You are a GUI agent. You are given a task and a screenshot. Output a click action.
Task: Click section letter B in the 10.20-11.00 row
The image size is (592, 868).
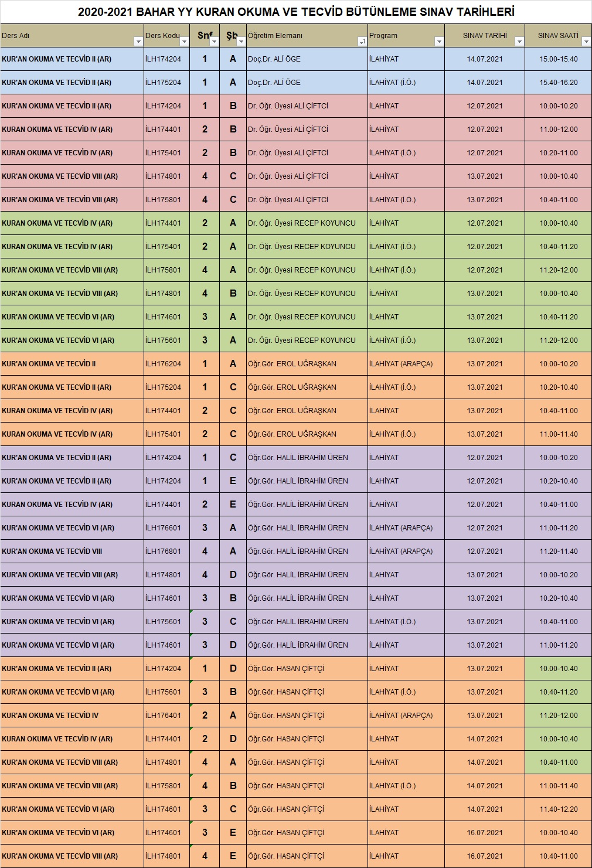[233, 153]
